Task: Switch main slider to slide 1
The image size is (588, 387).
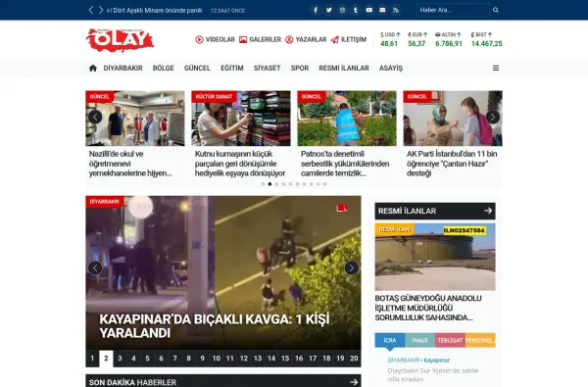Action: 92,359
